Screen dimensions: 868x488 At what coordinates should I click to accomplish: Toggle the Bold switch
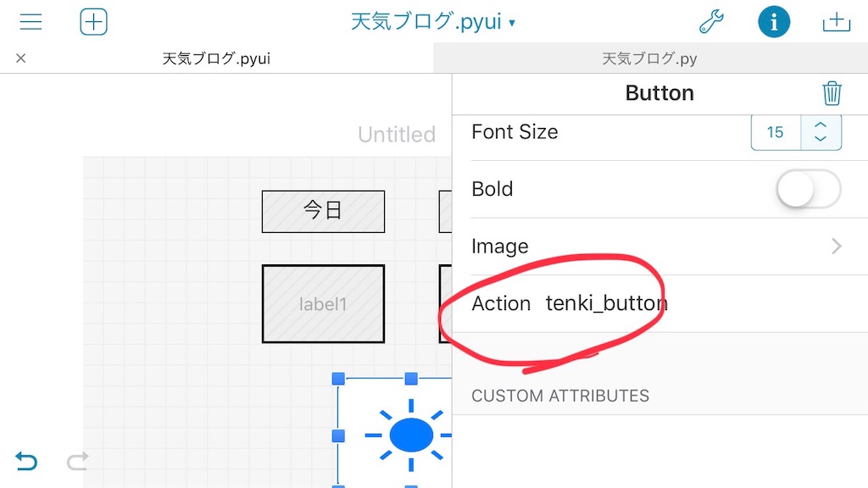(808, 189)
